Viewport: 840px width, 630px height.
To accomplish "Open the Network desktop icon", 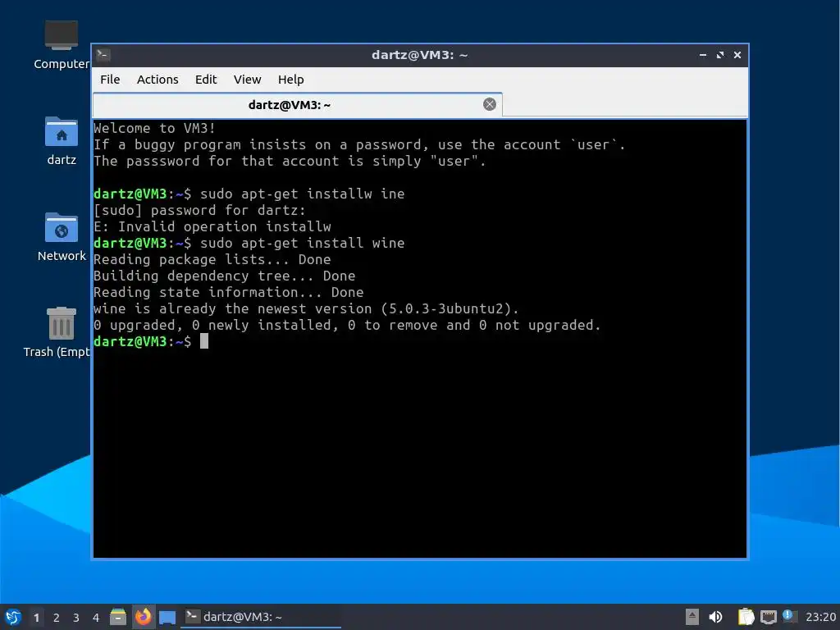I will point(61,237).
